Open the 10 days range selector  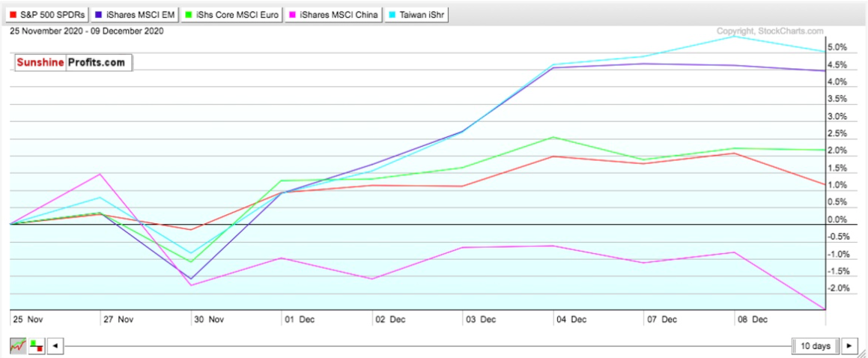(x=816, y=346)
